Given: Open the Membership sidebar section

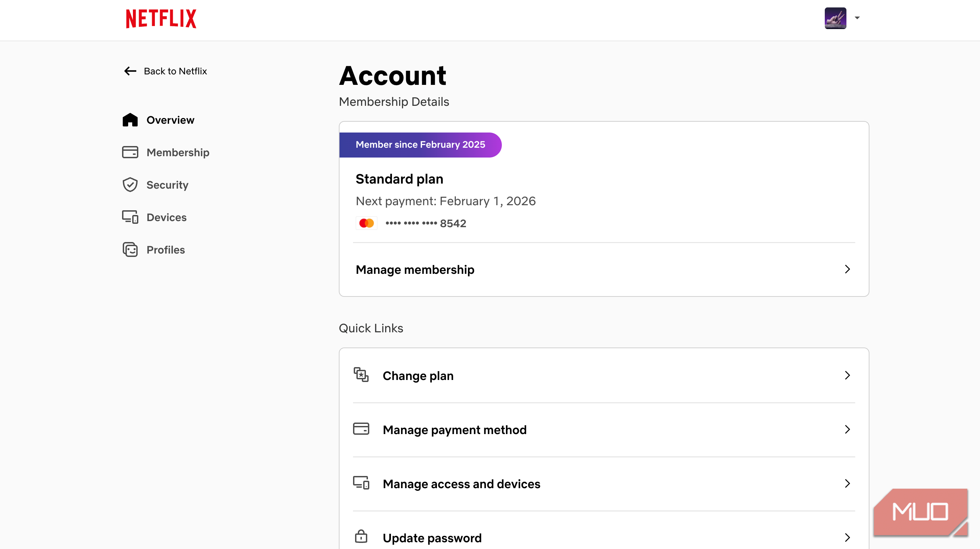Looking at the screenshot, I should 178,152.
